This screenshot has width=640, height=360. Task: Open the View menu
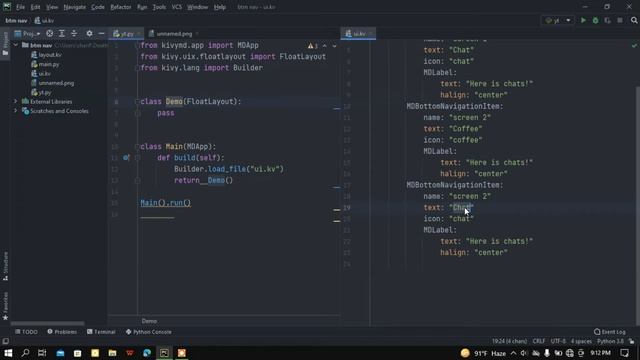[x=52, y=7]
